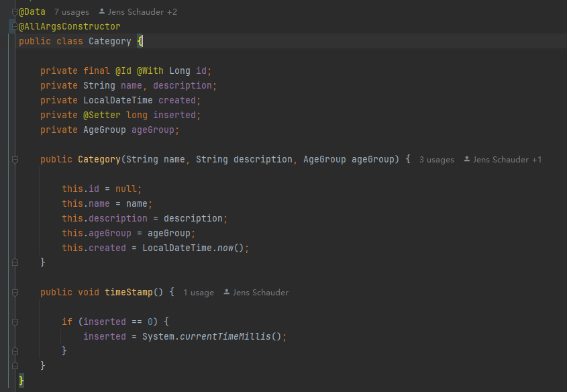Click the @Id annotation
Image resolution: width=567 pixels, height=392 pixels.
coord(123,70)
